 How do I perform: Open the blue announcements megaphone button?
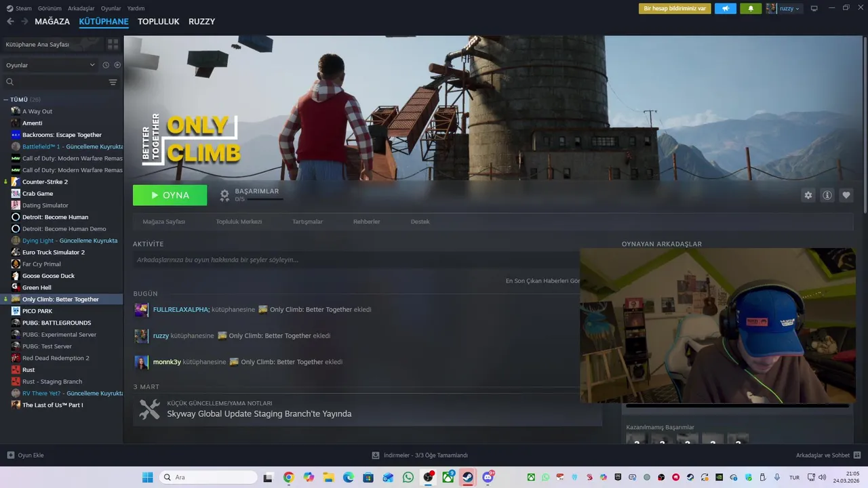pos(725,9)
